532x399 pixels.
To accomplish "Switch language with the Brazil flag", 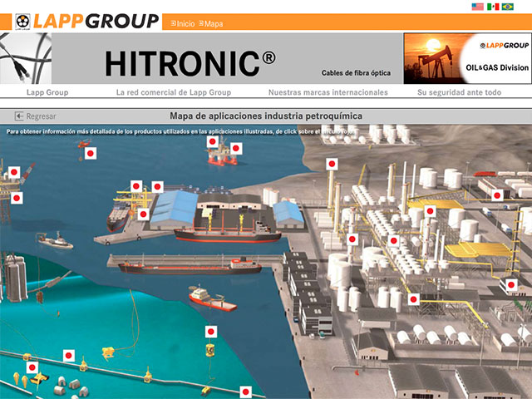I will 508,7.
